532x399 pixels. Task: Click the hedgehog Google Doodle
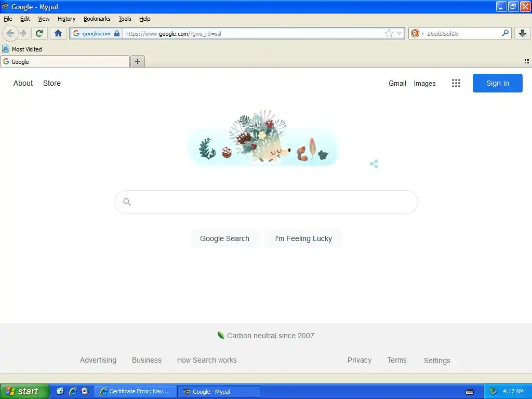[x=262, y=138]
